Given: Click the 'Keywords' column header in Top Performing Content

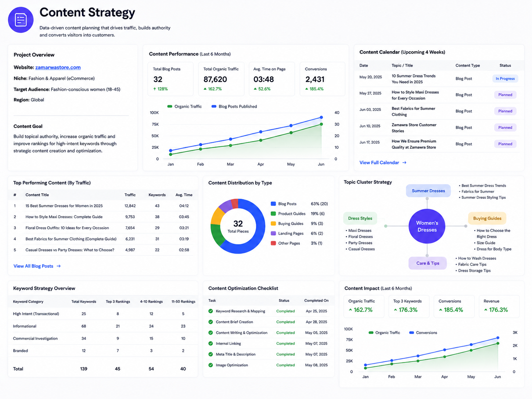Looking at the screenshot, I should pos(157,195).
